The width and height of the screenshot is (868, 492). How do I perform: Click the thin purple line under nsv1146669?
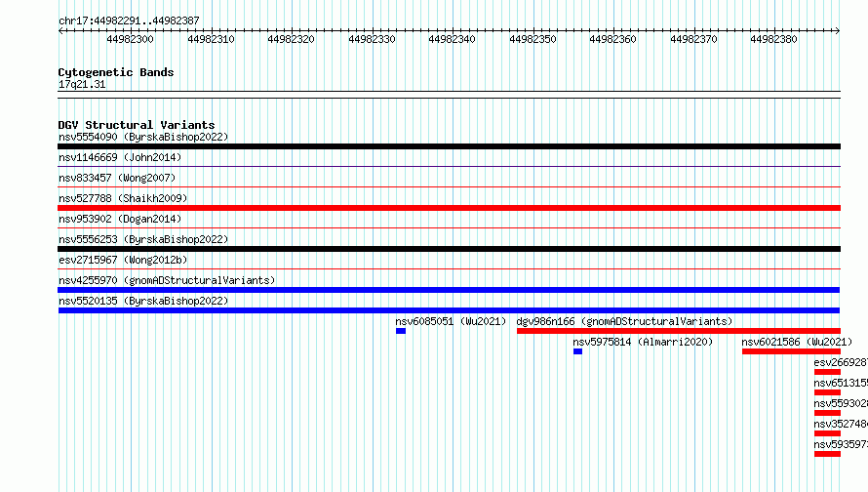click(x=449, y=166)
